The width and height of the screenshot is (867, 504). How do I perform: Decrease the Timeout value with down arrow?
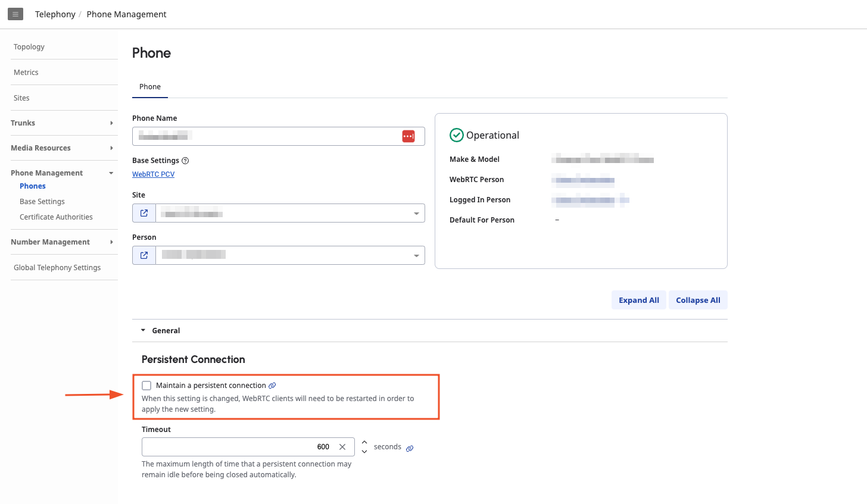tap(364, 452)
